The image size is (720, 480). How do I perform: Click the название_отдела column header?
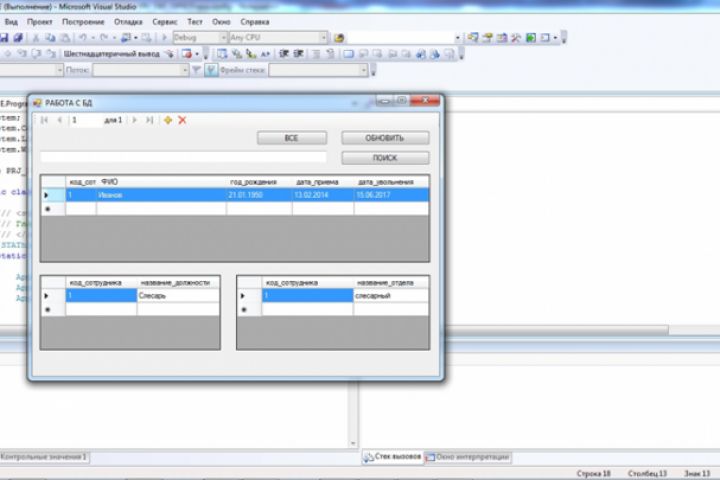coord(391,282)
